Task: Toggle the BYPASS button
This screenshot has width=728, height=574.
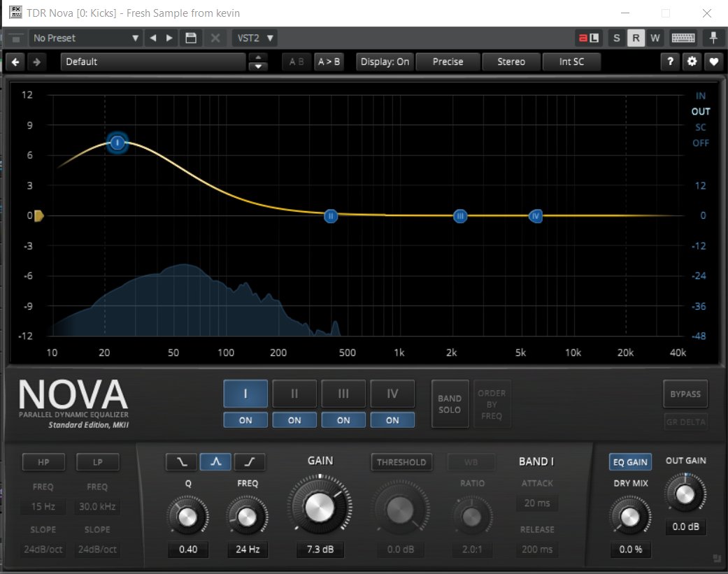Action: pyautogui.click(x=685, y=394)
